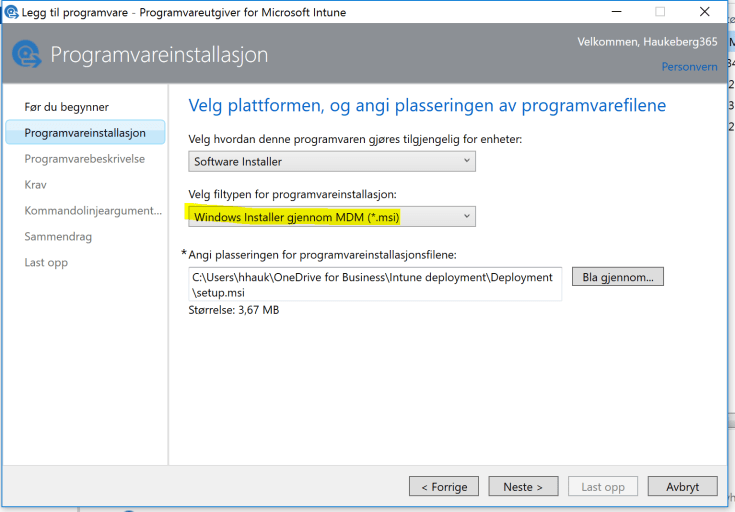
Task: Select the Programvarebeskrivelse step
Action: point(85,159)
